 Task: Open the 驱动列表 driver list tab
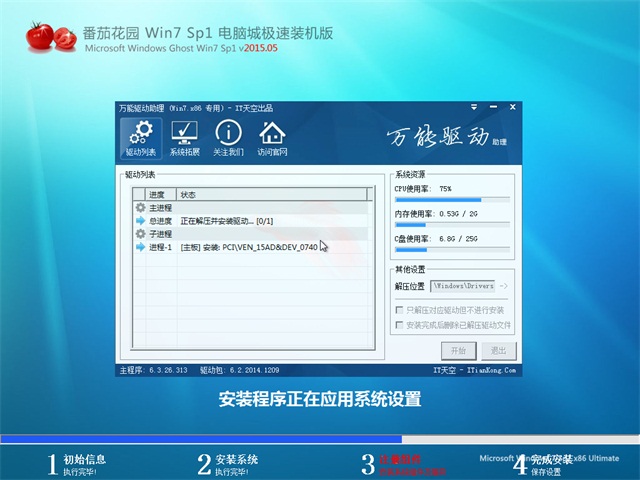[141, 138]
